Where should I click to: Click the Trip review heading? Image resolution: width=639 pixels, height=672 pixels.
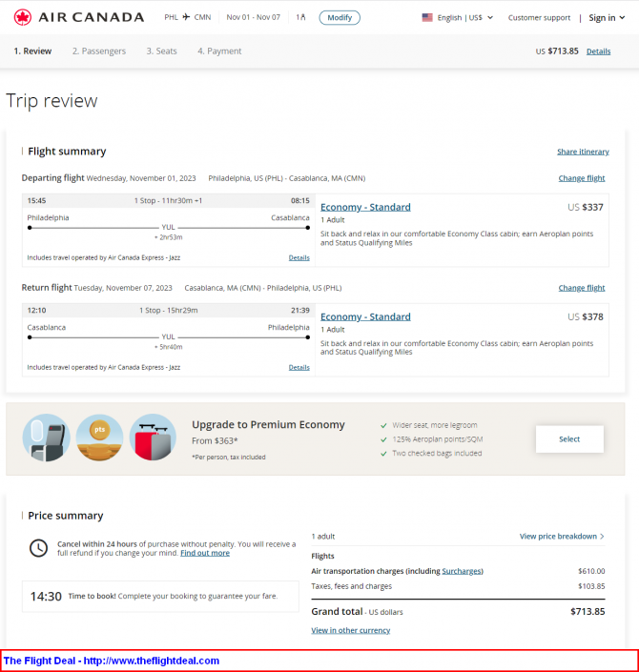click(x=52, y=101)
